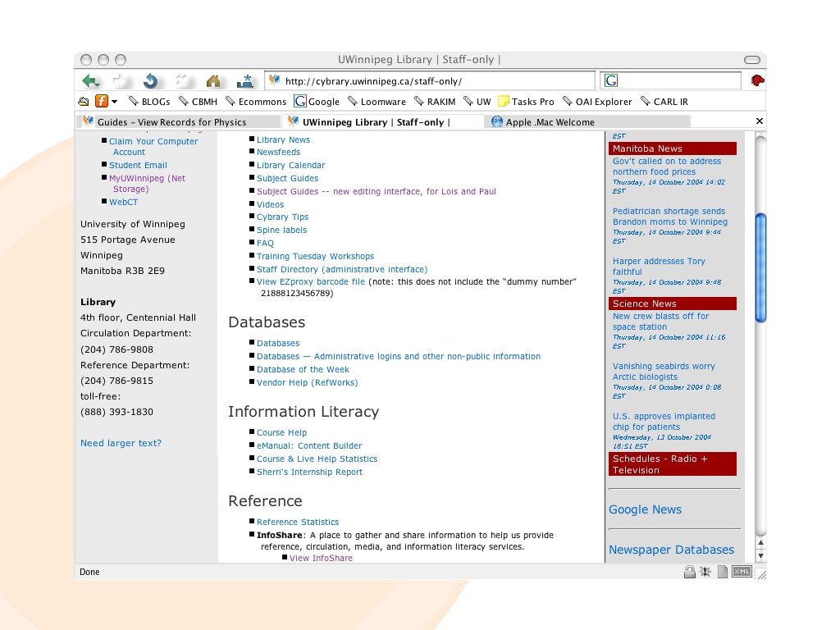Click the XML feed icon in status bar
Image resolution: width=840 pixels, height=630 pixels.
(742, 572)
